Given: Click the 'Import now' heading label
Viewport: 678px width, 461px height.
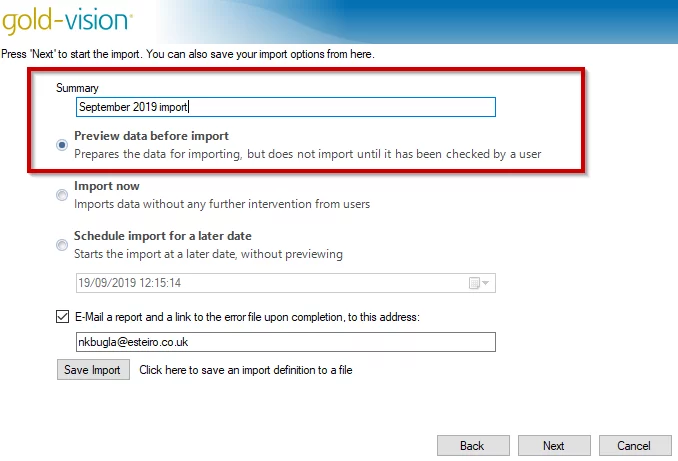Looking at the screenshot, I should [107, 186].
